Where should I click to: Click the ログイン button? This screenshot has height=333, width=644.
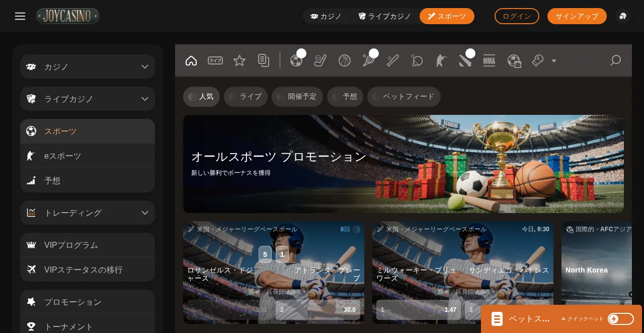517,16
